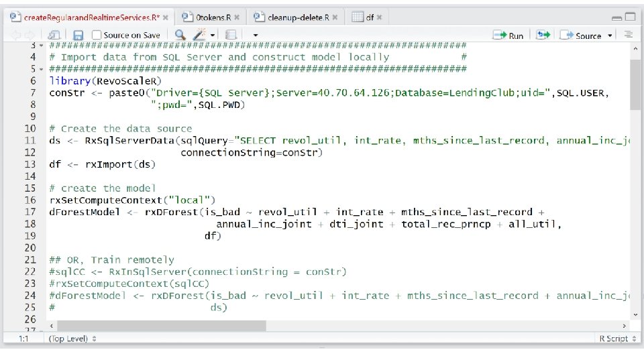Click the "# Create the data source" comment
Screen dimensions: 644x362
click(120, 129)
